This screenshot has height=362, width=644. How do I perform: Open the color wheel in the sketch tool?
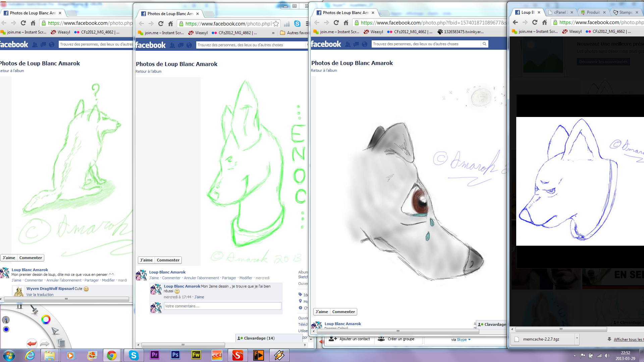click(46, 319)
